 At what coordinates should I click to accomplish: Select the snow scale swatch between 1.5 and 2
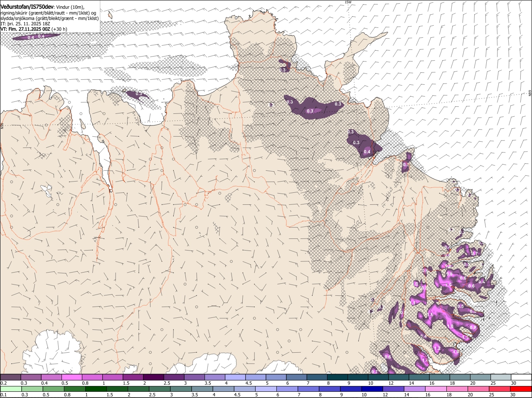[x=133, y=377]
